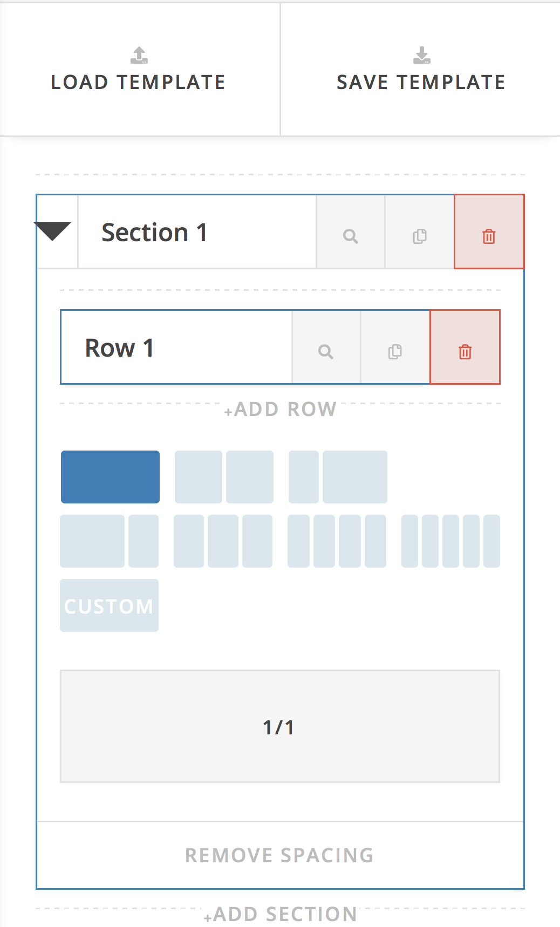Choose the two equal columns layout
This screenshot has height=927, width=560.
[224, 477]
